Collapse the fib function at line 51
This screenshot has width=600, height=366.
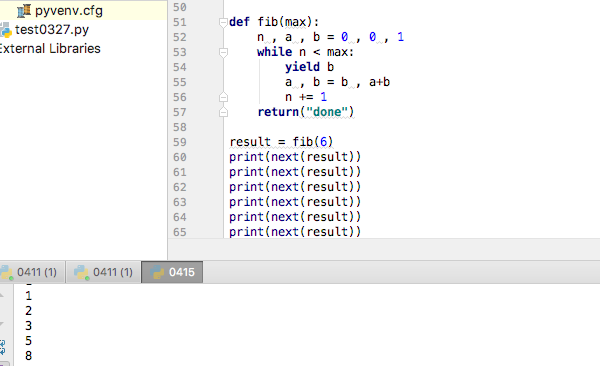tap(223, 23)
